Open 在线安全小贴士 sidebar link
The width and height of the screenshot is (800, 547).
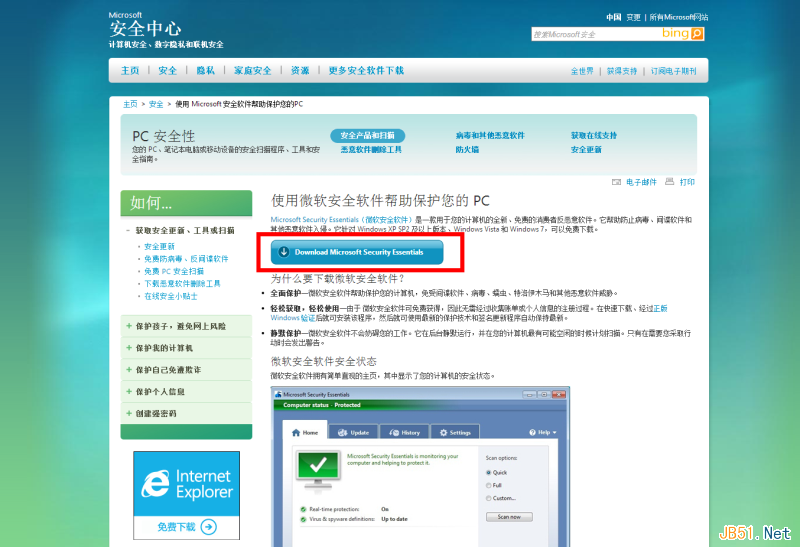tap(171, 296)
